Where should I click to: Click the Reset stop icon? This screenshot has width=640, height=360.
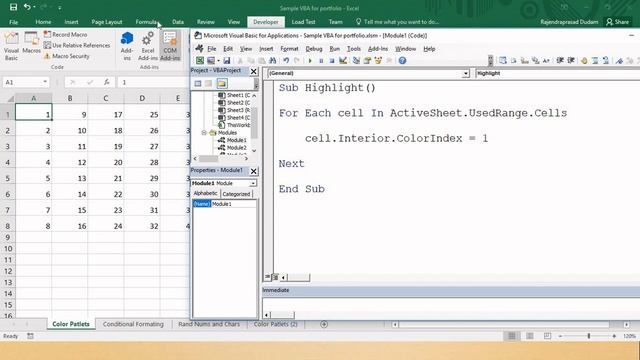(x=332, y=61)
